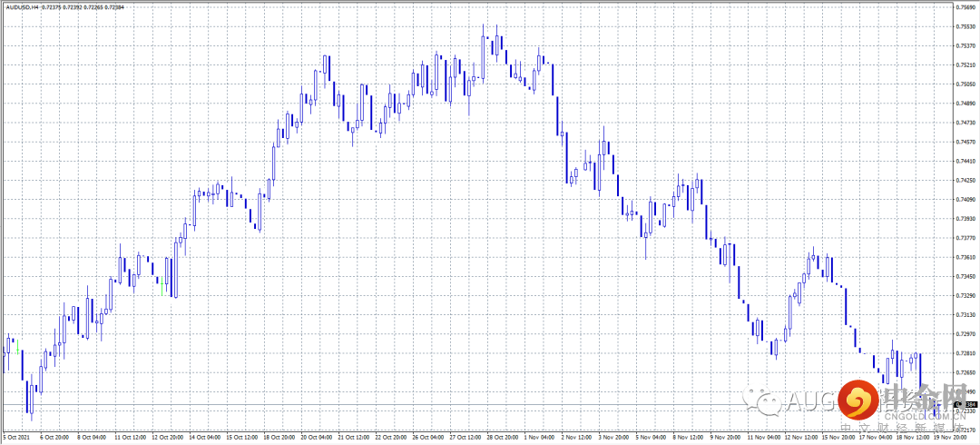
Task: Click the 26 Oct 04:00 time label
Action: [x=426, y=438]
